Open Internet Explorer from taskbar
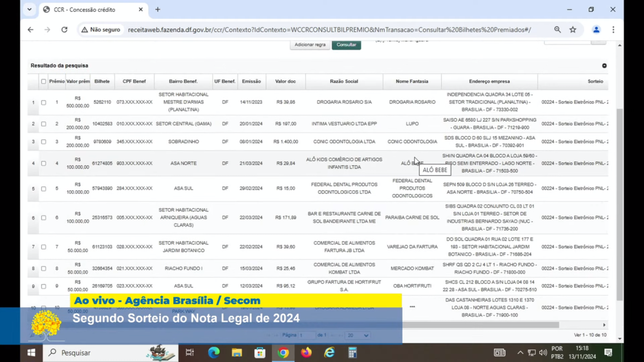The height and width of the screenshot is (362, 644). 329,352
